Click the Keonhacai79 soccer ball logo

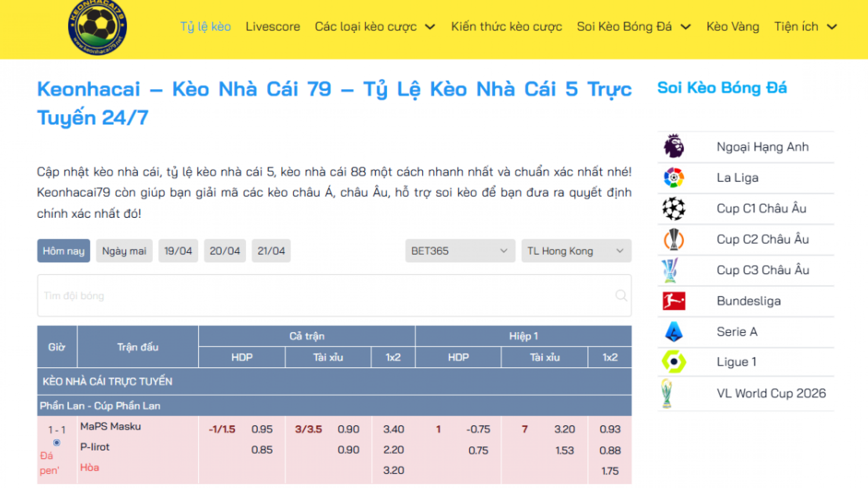(x=97, y=27)
